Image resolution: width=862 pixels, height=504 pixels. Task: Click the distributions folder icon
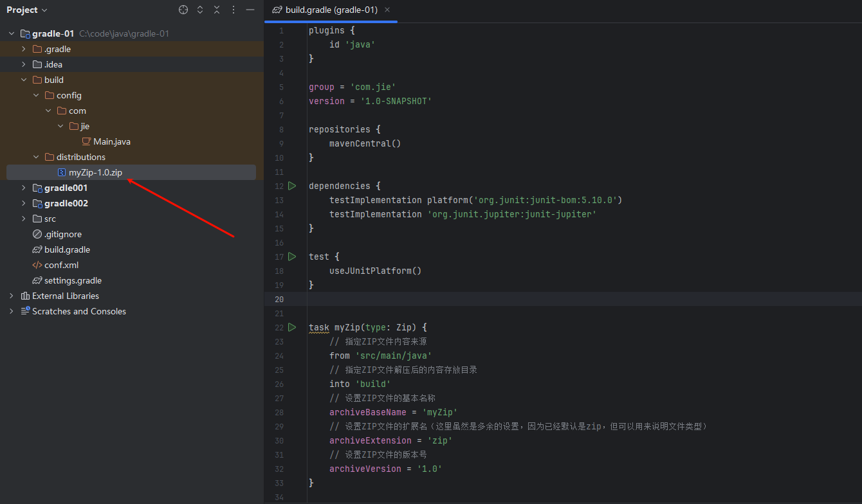click(50, 157)
